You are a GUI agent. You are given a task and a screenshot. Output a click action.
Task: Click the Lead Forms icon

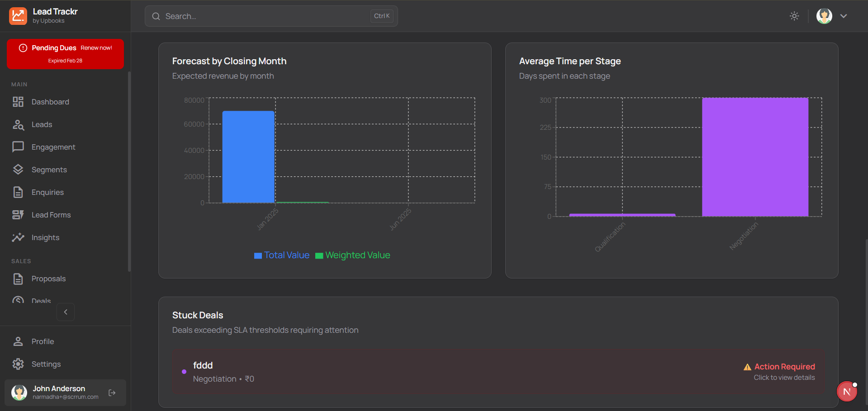pyautogui.click(x=18, y=215)
